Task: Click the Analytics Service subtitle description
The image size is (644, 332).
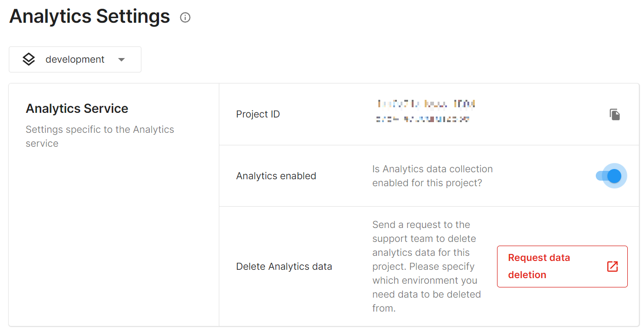Action: 100,137
